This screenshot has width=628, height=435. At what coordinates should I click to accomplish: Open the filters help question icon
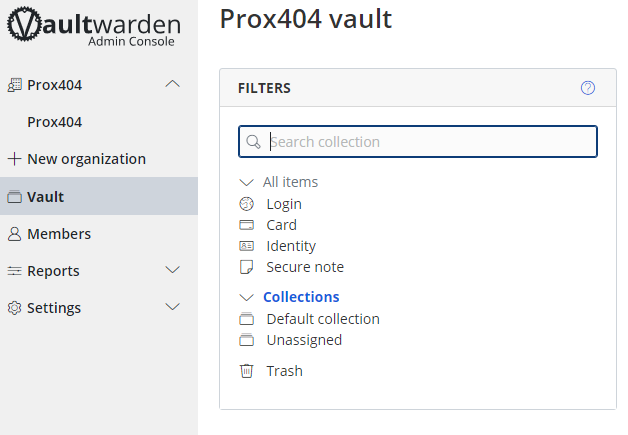point(588,88)
